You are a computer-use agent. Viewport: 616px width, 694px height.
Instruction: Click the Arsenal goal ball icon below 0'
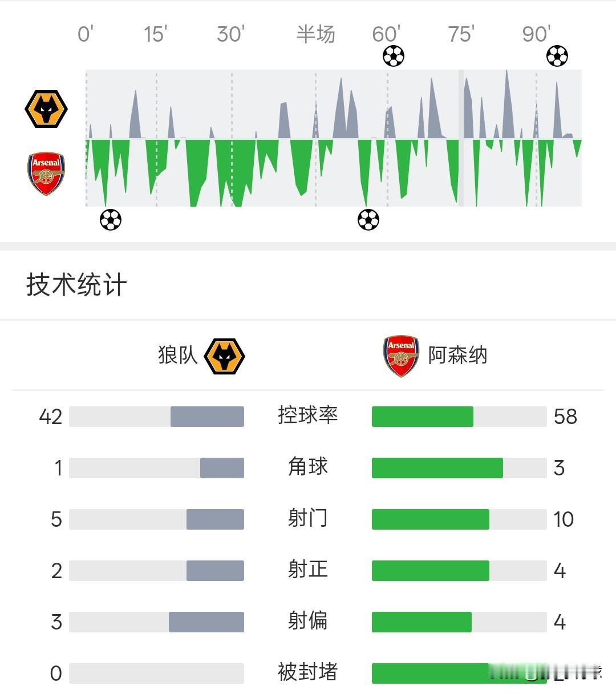[x=111, y=220]
